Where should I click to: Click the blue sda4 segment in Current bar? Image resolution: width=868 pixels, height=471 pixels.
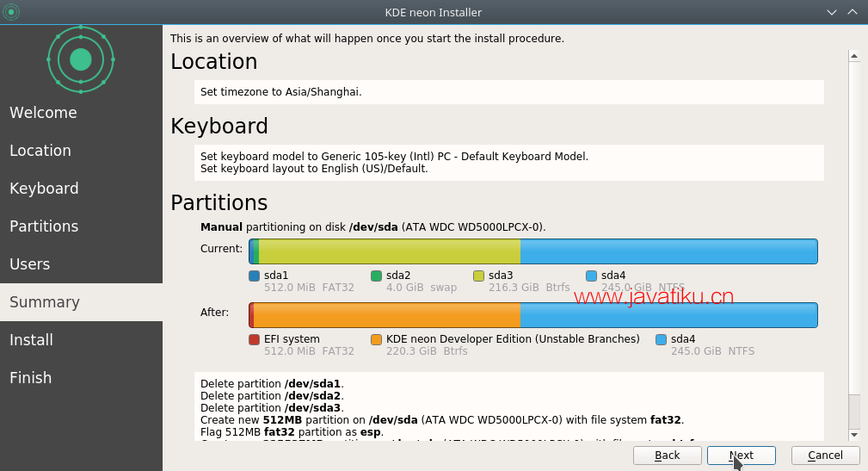[x=668, y=251]
